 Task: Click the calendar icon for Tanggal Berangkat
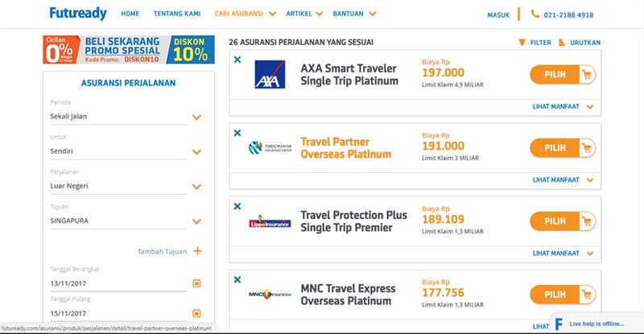click(x=196, y=283)
